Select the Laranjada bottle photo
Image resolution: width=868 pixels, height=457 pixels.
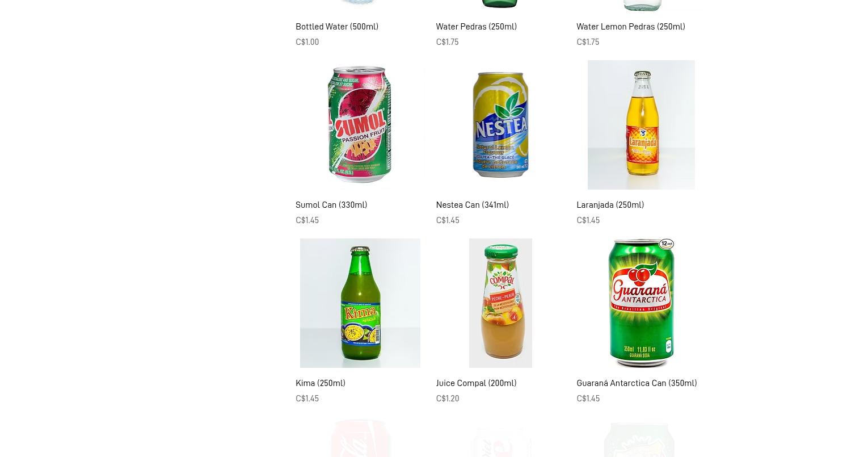[x=641, y=125]
